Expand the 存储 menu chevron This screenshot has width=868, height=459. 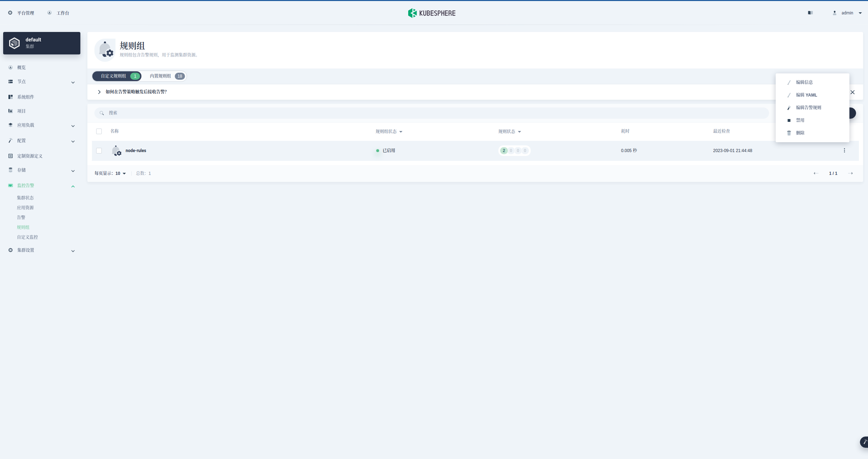pyautogui.click(x=73, y=171)
